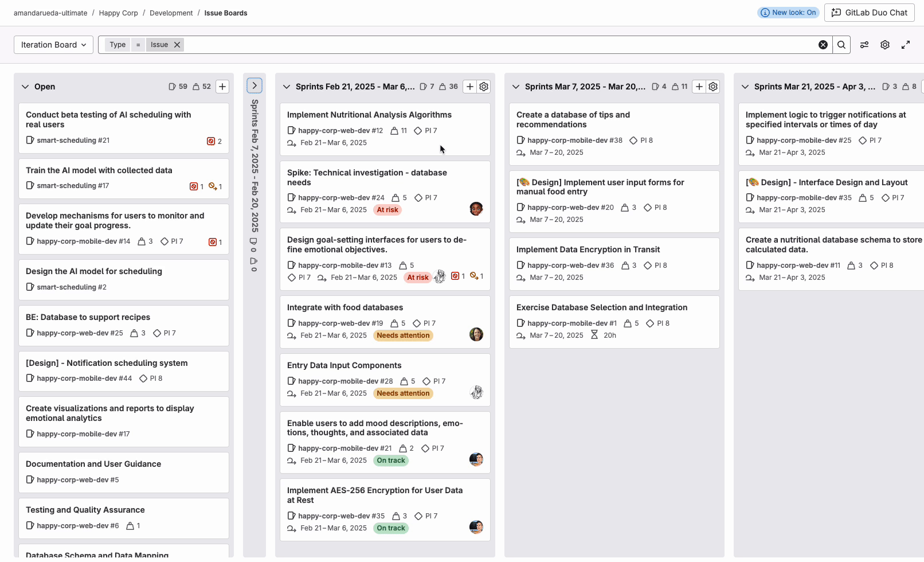924x562 pixels.
Task: Click weight icon on happy-corp-mobile-dev #14 card
Action: click(142, 241)
